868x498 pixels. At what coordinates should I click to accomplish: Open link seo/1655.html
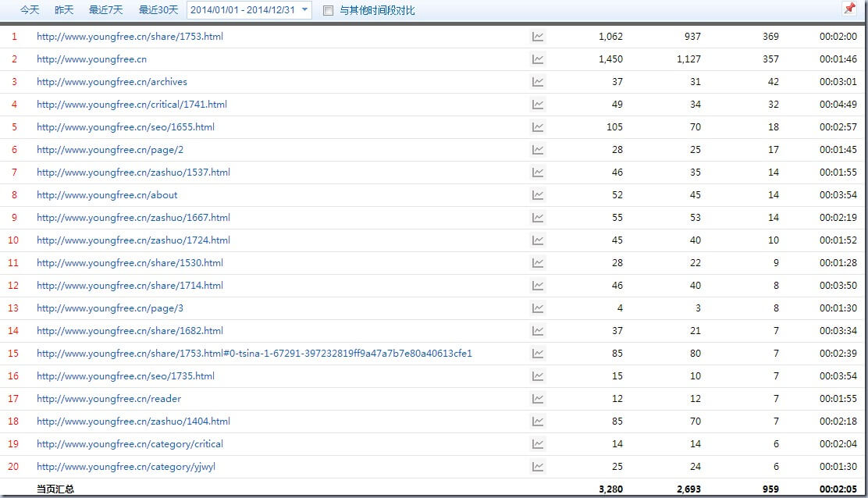point(126,127)
